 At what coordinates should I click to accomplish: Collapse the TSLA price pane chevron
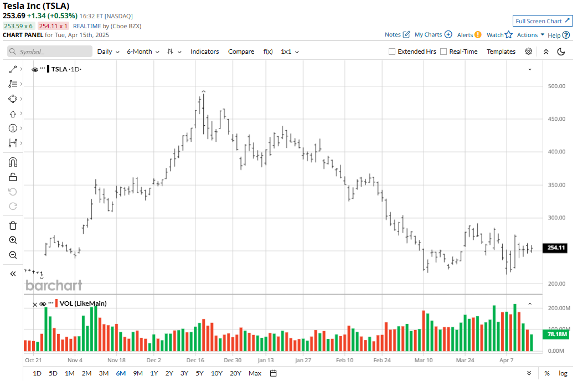(x=530, y=69)
